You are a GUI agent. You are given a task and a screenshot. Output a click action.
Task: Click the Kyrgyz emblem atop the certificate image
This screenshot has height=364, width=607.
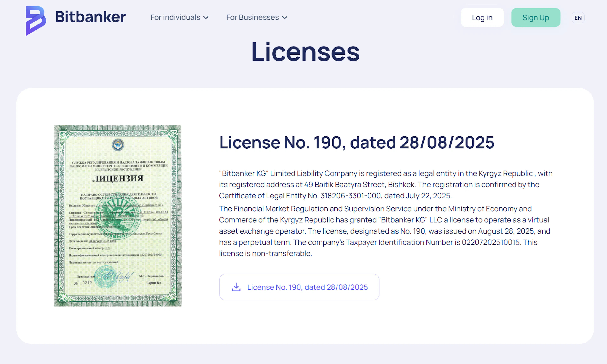point(118,145)
